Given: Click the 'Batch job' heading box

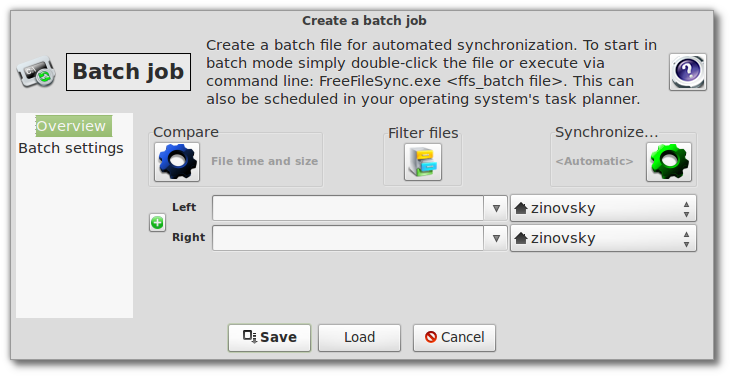Looking at the screenshot, I should [128, 72].
